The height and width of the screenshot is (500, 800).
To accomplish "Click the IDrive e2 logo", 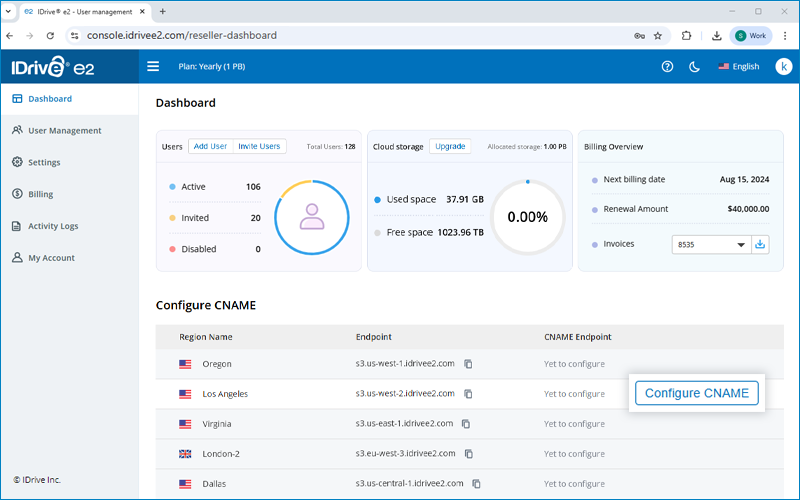I will 53,67.
